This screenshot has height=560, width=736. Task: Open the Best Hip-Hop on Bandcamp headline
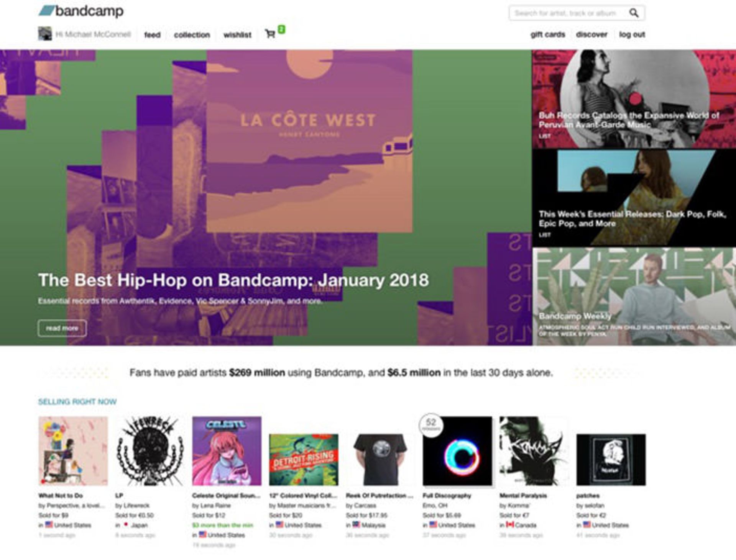pyautogui.click(x=233, y=280)
